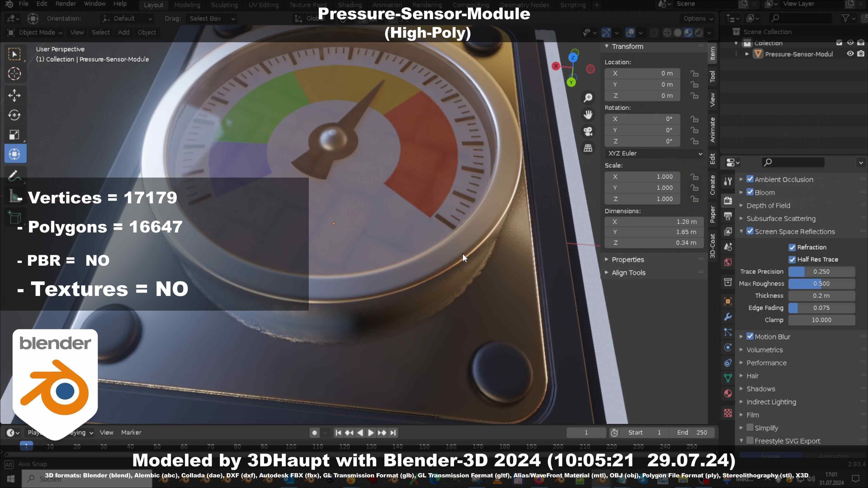Enable Freestyle SVG Export checkbox
868x488 pixels.
(x=750, y=441)
